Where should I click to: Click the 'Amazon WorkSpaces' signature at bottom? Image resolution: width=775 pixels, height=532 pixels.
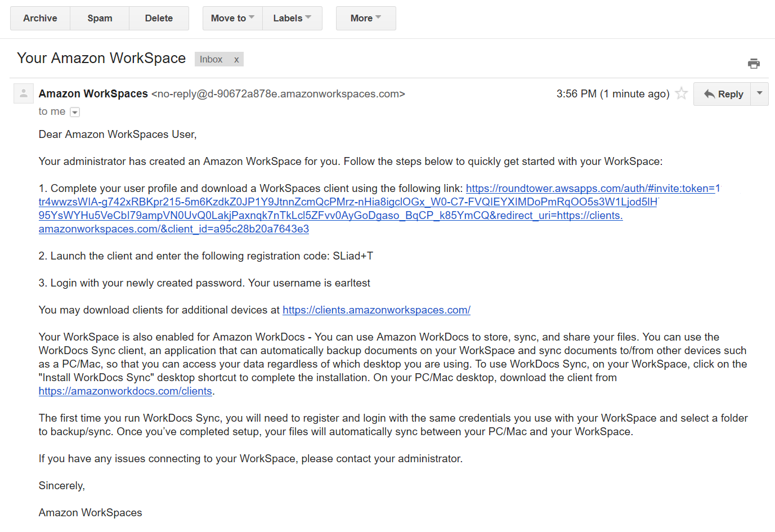click(91, 513)
